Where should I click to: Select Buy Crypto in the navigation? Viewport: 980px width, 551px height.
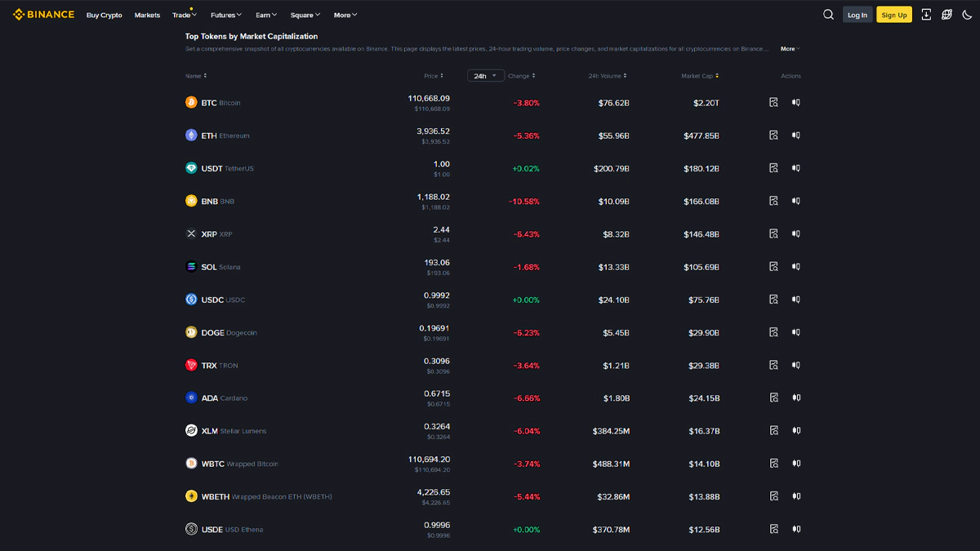105,15
